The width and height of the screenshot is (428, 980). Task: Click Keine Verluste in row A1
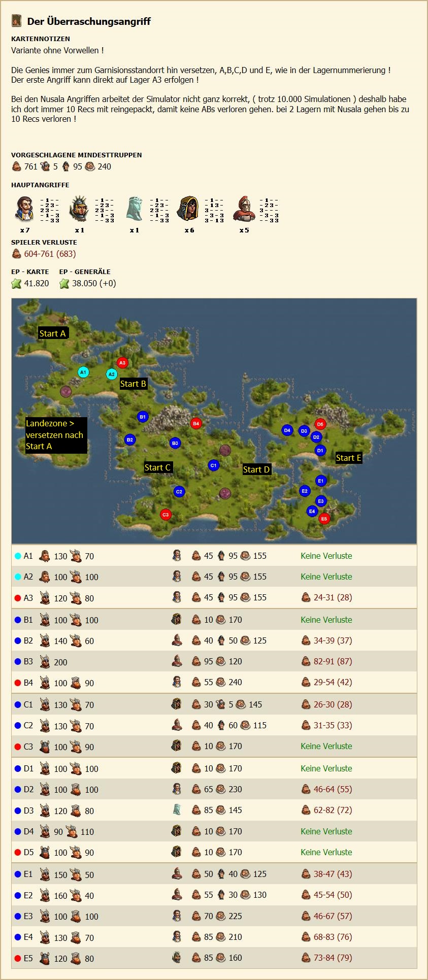pos(326,556)
